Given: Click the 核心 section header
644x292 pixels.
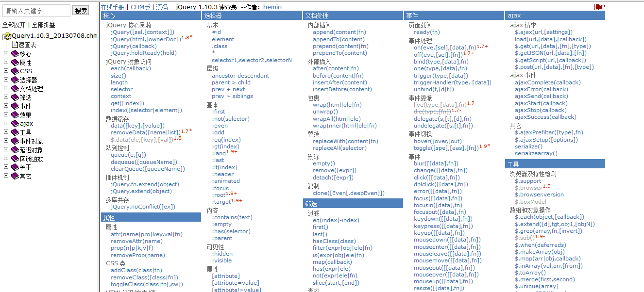Looking at the screenshot, I should point(151,16).
